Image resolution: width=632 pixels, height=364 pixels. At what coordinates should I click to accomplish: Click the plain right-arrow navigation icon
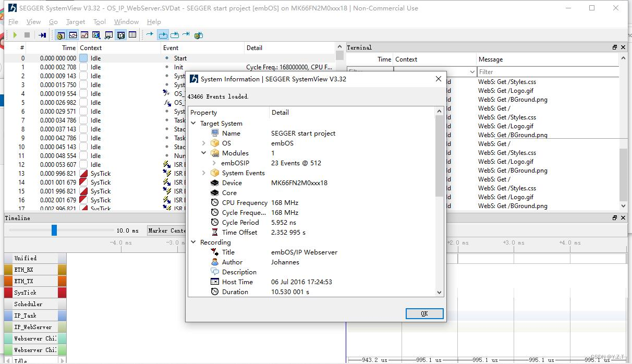150,35
